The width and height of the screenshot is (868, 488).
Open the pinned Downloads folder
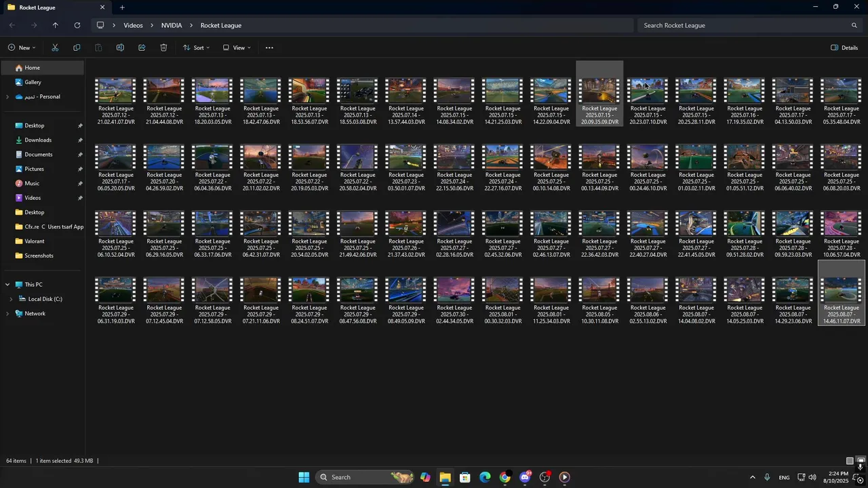[x=43, y=140]
